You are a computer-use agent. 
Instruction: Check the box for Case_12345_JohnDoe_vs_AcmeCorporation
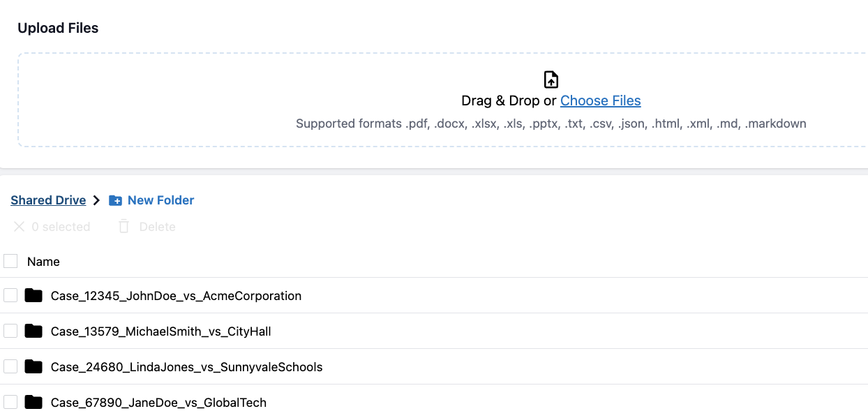coord(10,296)
